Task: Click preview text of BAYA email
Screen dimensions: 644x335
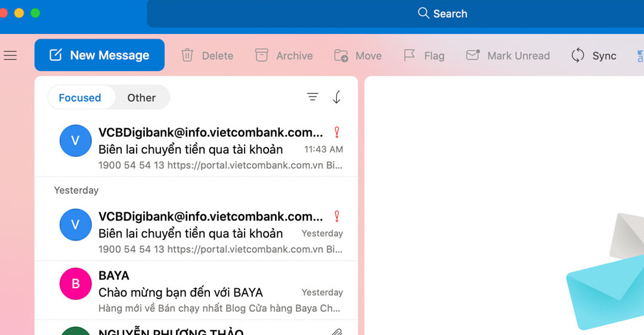Action: [x=219, y=308]
